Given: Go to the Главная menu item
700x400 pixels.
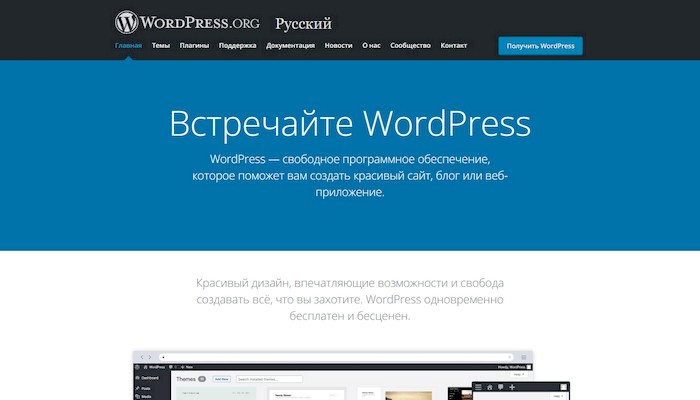Looking at the screenshot, I should point(128,45).
